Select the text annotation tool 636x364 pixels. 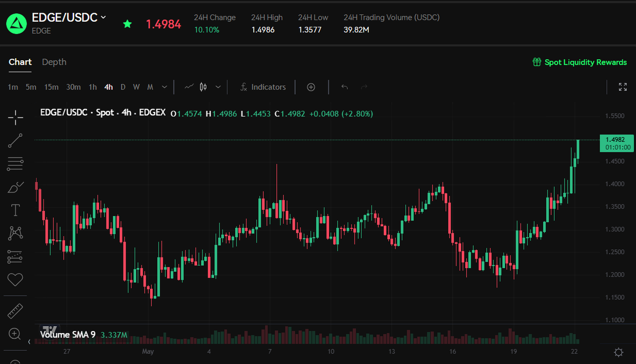[x=15, y=210]
